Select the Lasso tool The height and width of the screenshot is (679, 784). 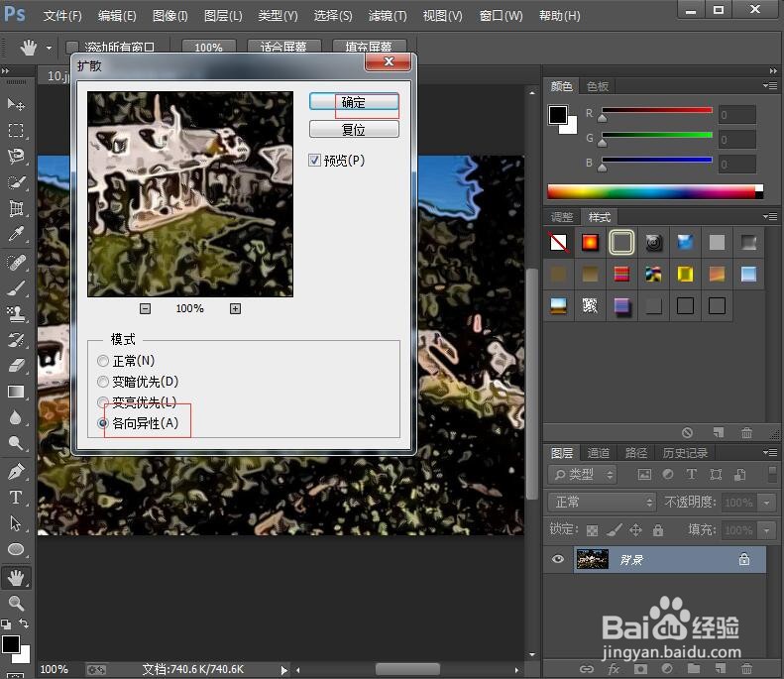click(16, 156)
